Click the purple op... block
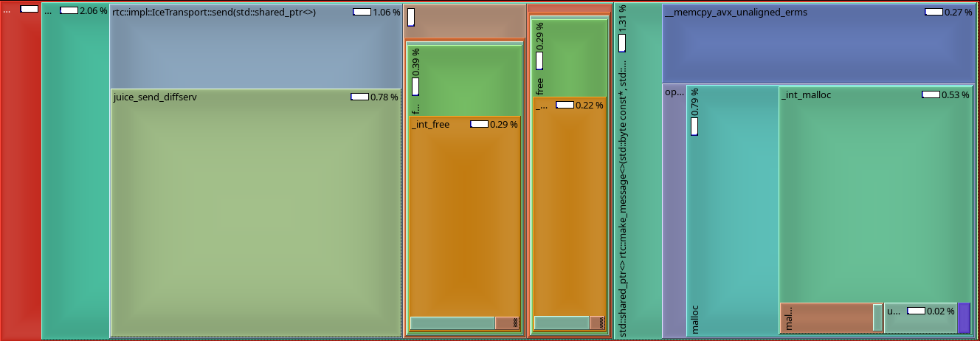This screenshot has width=980, height=341. [674, 211]
